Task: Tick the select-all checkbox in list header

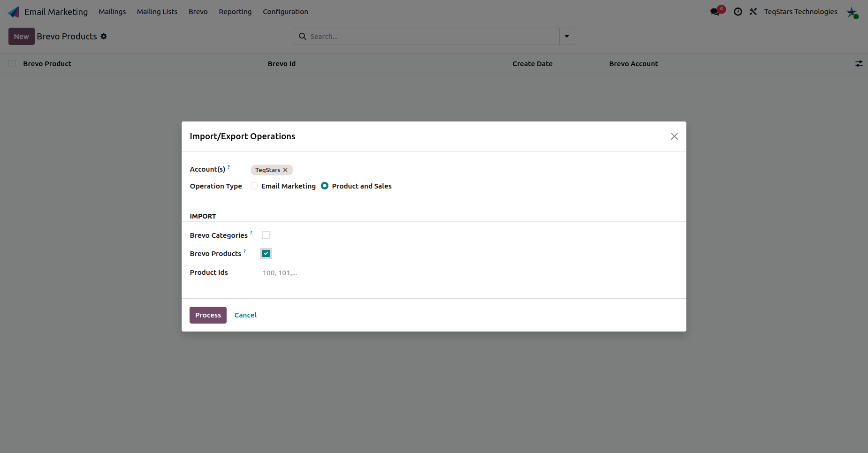Action: (x=12, y=63)
